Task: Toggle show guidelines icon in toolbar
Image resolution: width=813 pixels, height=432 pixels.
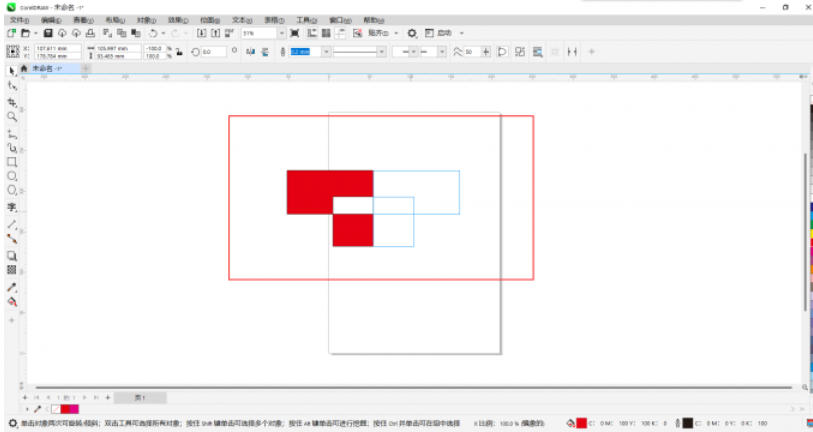Action: point(340,33)
